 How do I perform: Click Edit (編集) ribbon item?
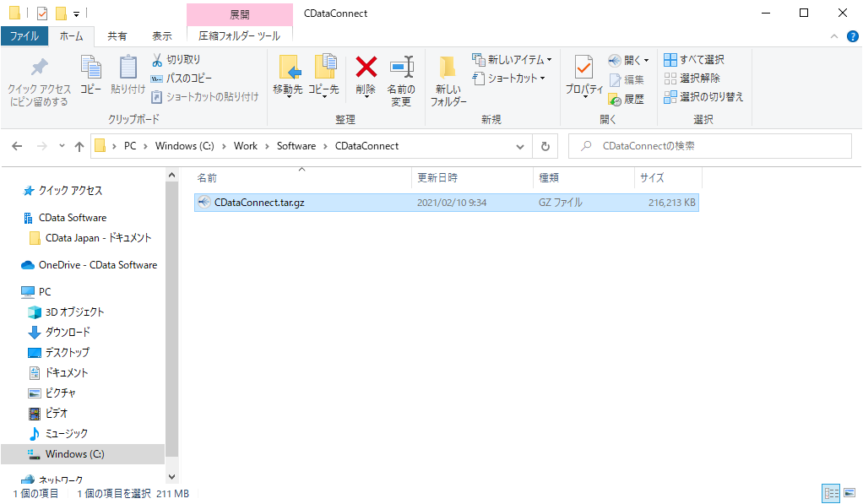point(627,80)
